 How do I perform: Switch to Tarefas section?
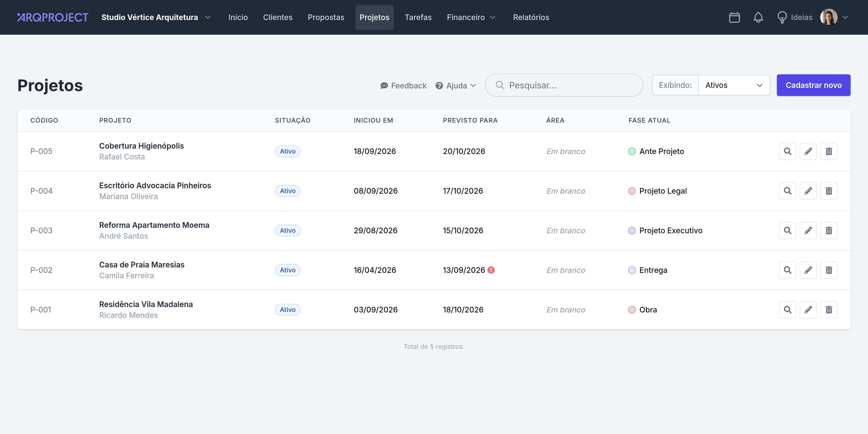click(x=418, y=17)
